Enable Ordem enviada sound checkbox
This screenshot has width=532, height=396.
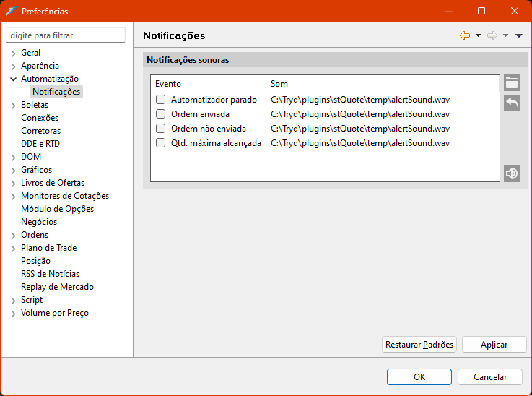coord(160,113)
